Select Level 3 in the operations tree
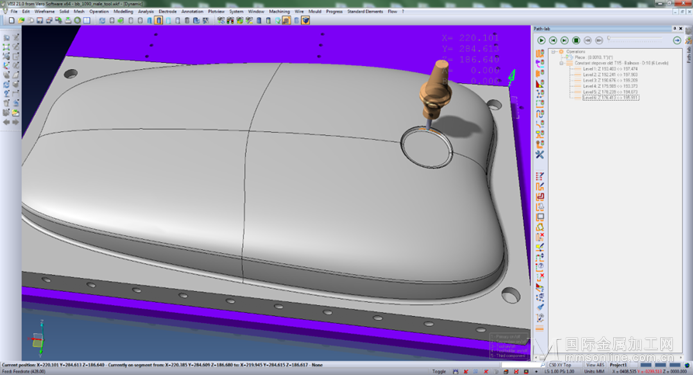The image size is (693, 375). pos(610,80)
